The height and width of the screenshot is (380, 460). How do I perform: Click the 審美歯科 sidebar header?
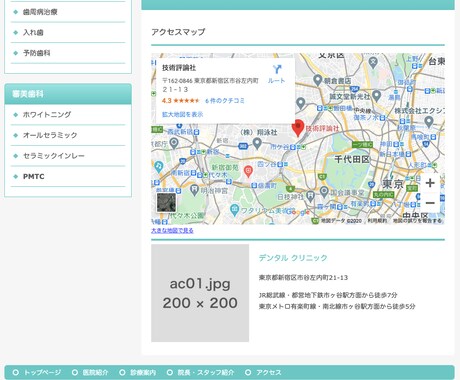(68, 94)
